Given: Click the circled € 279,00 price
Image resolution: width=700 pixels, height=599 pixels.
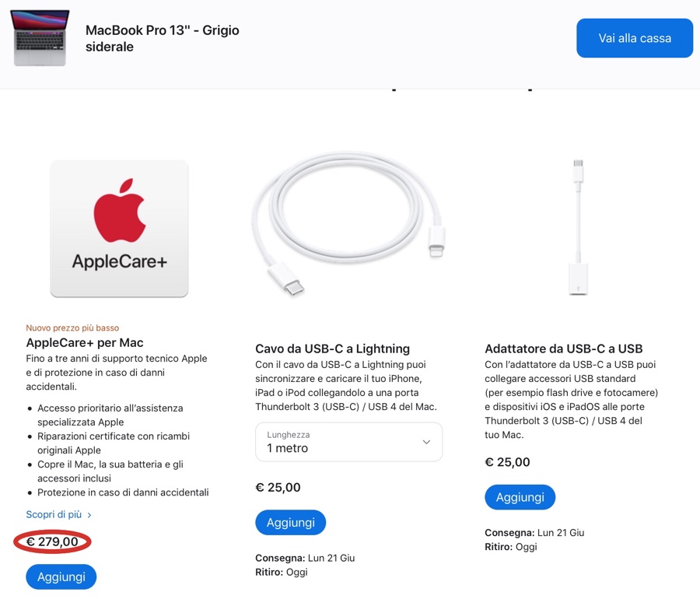Looking at the screenshot, I should pyautogui.click(x=53, y=541).
